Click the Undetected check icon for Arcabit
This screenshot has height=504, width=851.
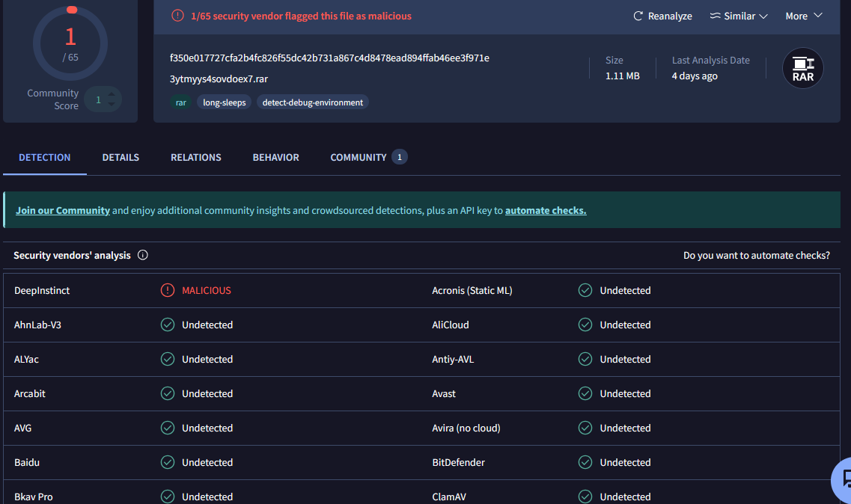168,393
